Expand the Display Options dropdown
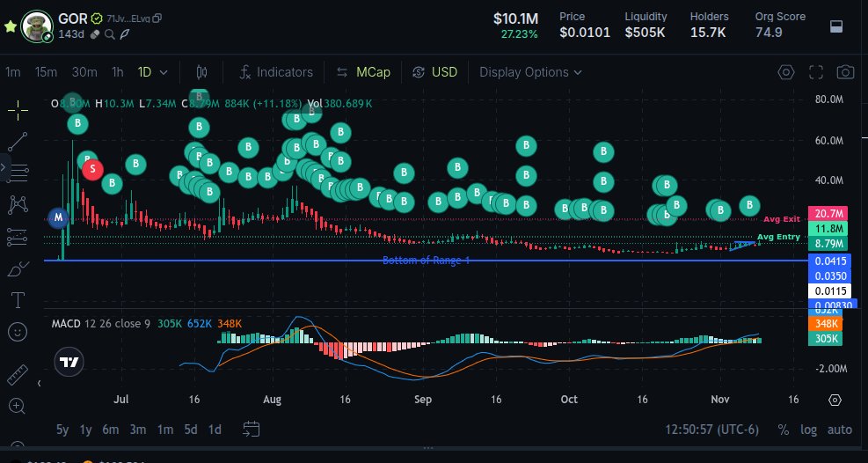 tap(530, 72)
